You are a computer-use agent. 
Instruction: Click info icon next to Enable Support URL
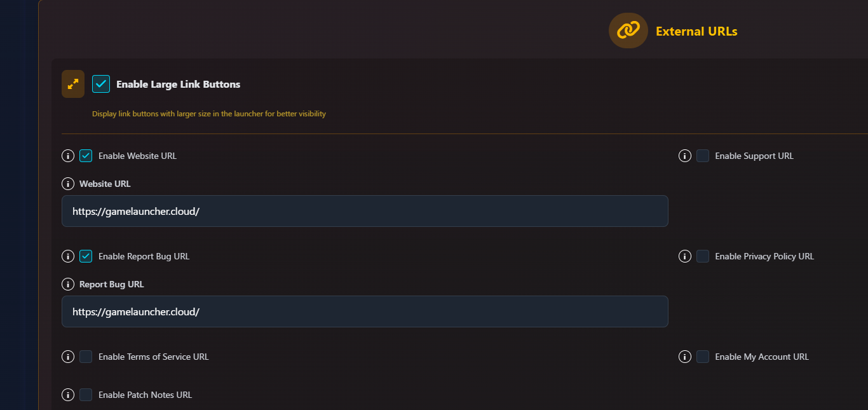click(685, 156)
